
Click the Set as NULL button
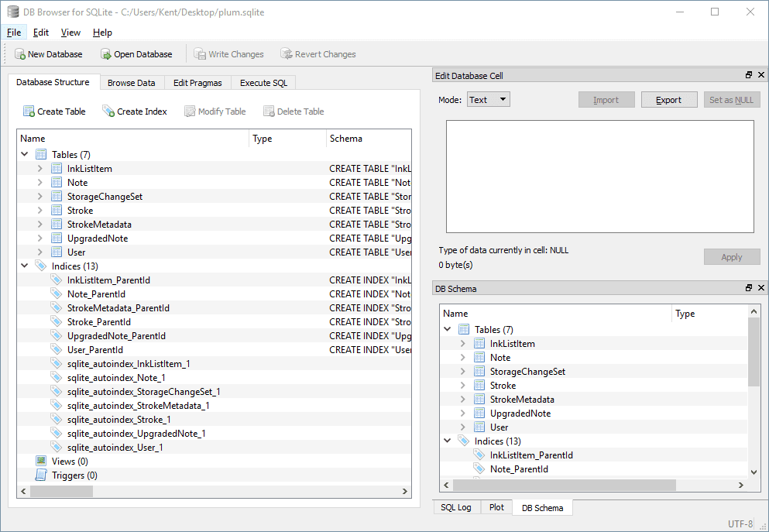[x=732, y=100]
